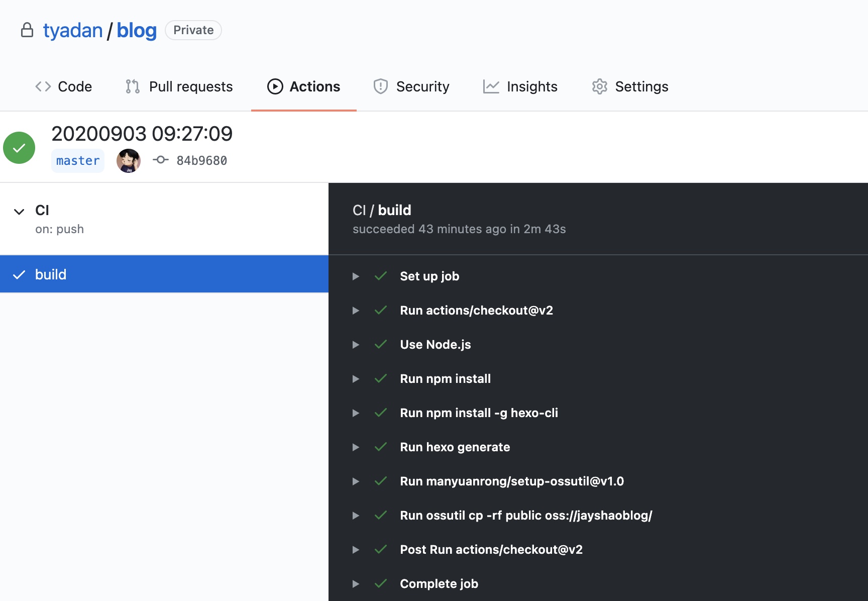Click the Settings gear icon

click(x=599, y=86)
